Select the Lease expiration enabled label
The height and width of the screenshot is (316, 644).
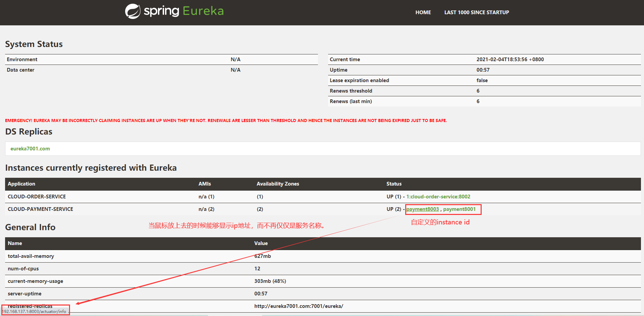point(360,80)
